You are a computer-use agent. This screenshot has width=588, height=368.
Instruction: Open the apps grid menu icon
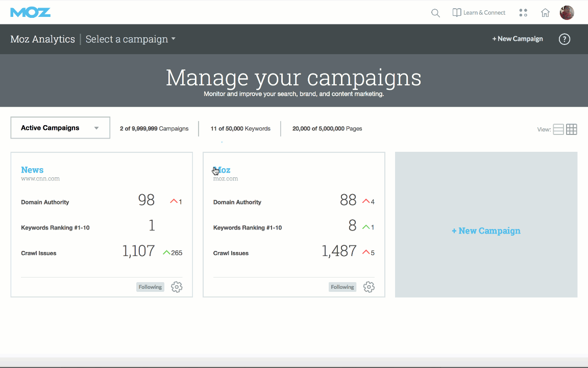523,13
